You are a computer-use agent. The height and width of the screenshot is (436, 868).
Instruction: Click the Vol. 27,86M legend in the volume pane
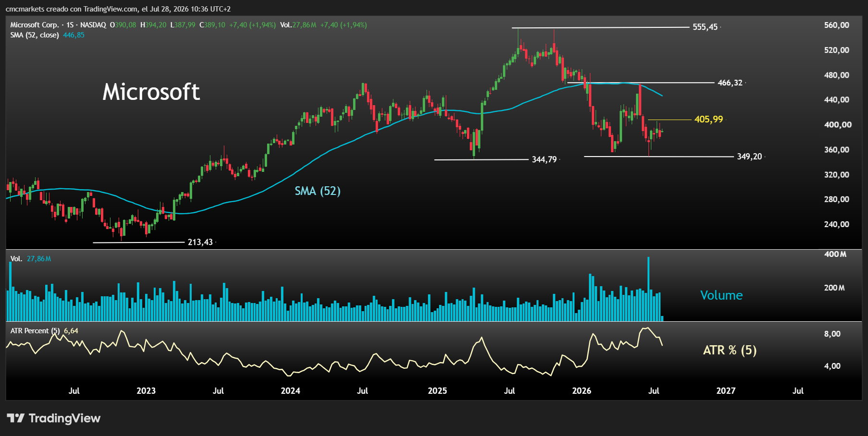tap(31, 259)
